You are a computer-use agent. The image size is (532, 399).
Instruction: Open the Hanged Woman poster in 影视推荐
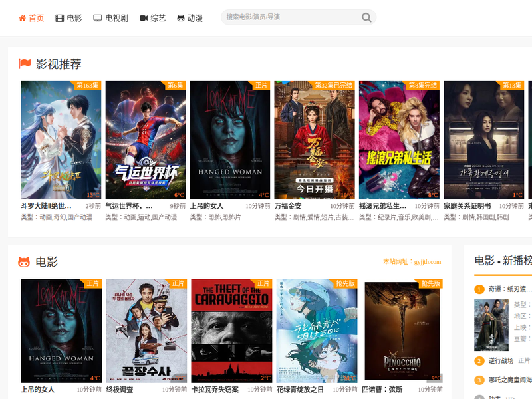click(x=230, y=140)
